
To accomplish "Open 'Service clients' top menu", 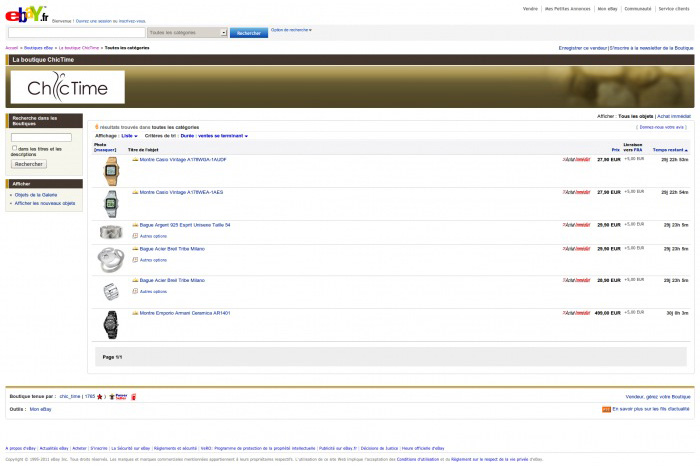I will coord(674,9).
